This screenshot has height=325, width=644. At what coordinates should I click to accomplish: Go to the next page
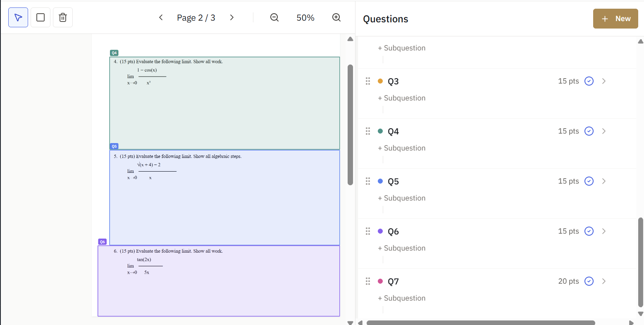[x=232, y=17]
